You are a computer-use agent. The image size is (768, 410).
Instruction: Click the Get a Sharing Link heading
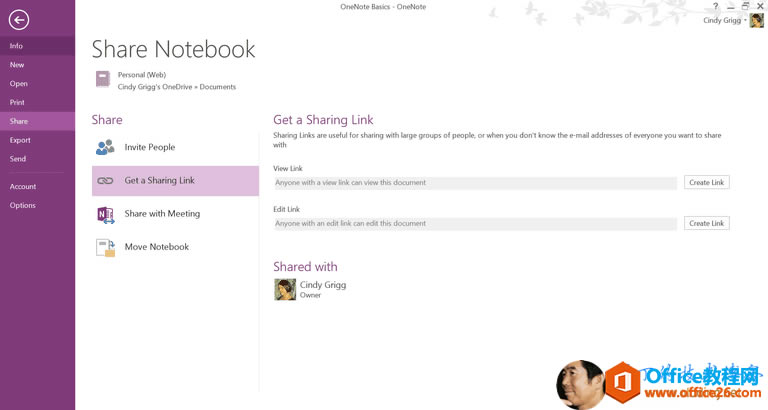(323, 120)
